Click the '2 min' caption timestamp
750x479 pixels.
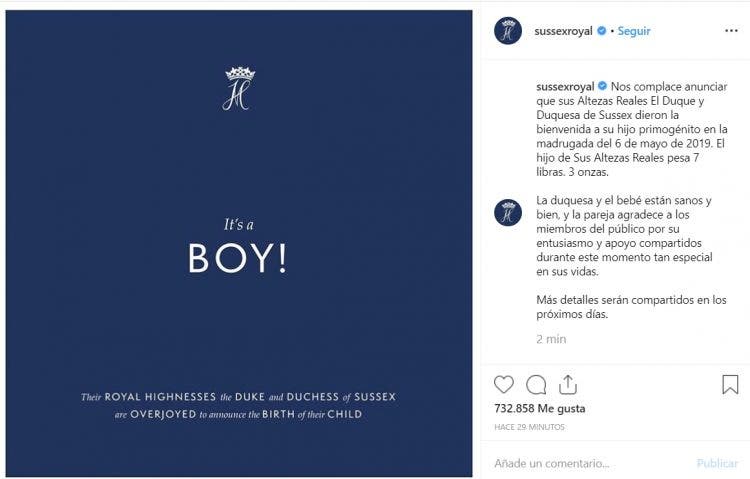coord(551,339)
